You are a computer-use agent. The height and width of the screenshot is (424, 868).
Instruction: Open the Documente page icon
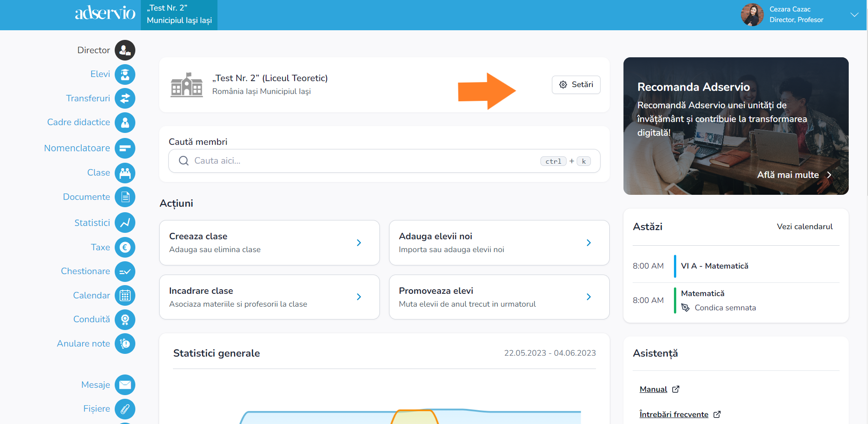pos(125,197)
